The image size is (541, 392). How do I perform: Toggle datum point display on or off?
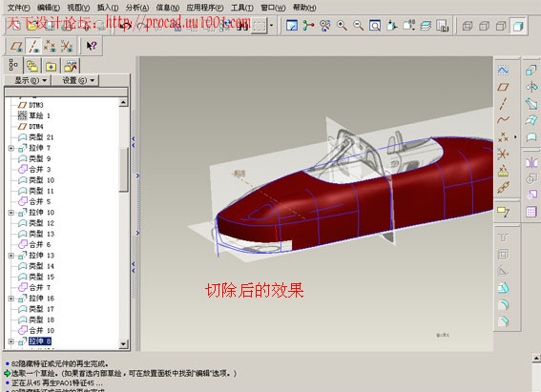point(50,46)
